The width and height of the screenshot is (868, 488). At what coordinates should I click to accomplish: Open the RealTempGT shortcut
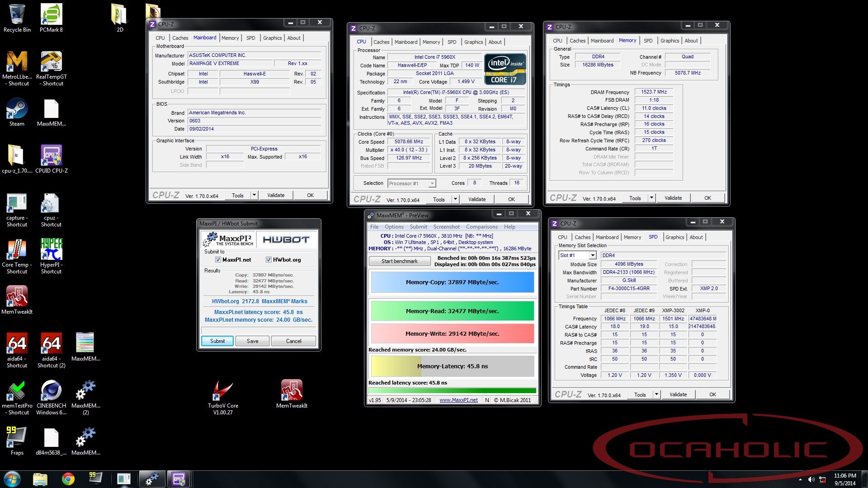tap(51, 68)
